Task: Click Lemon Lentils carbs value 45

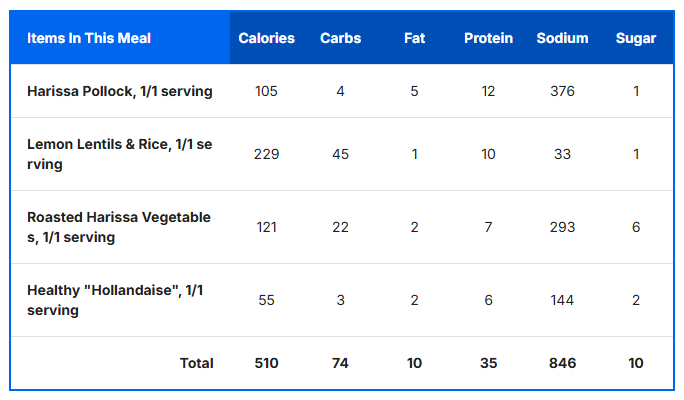Action: click(x=341, y=154)
